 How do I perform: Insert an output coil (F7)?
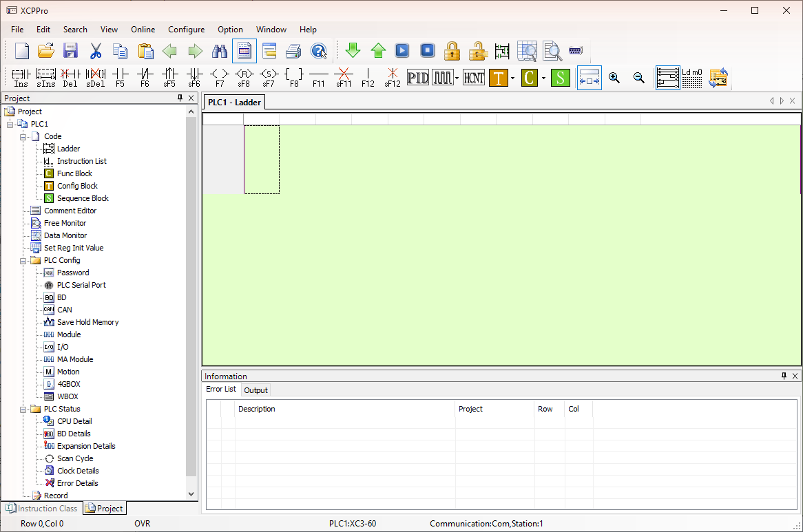point(220,78)
